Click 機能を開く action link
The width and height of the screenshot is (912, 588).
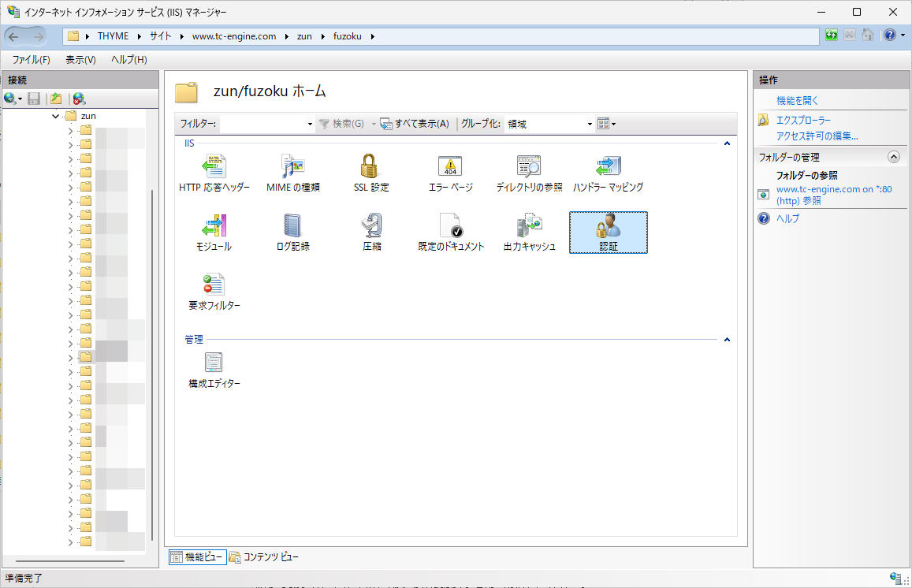pos(797,101)
